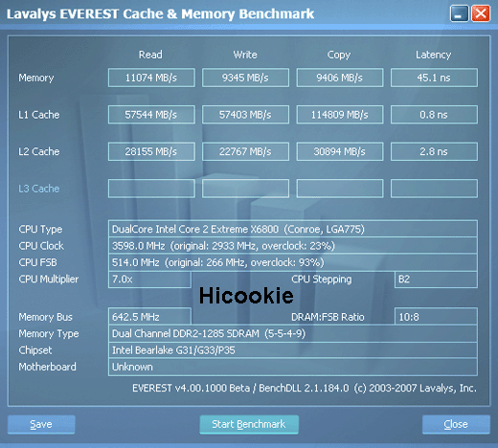Minimize the EVEREST benchmark window
This screenshot has width=498, height=448.
[459, 13]
